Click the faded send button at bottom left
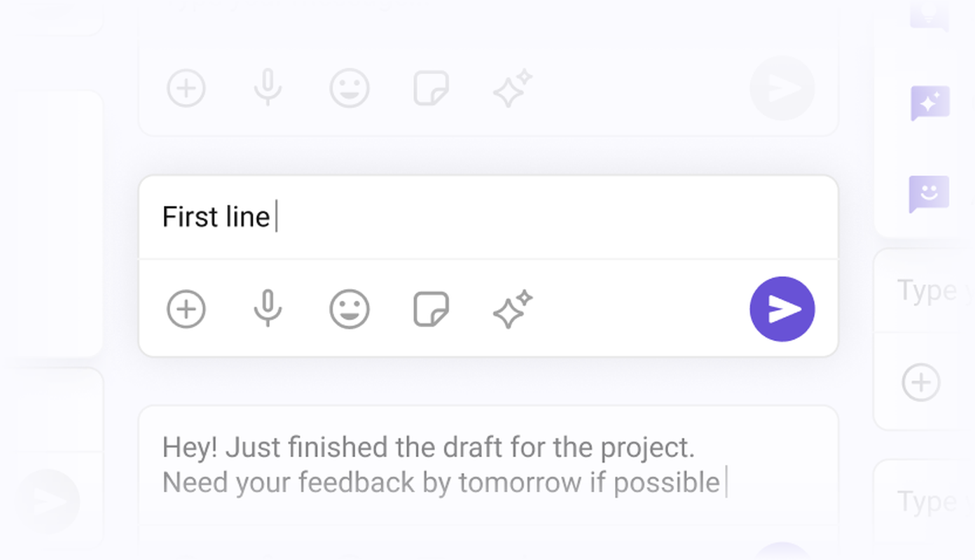The height and width of the screenshot is (560, 975). [49, 501]
